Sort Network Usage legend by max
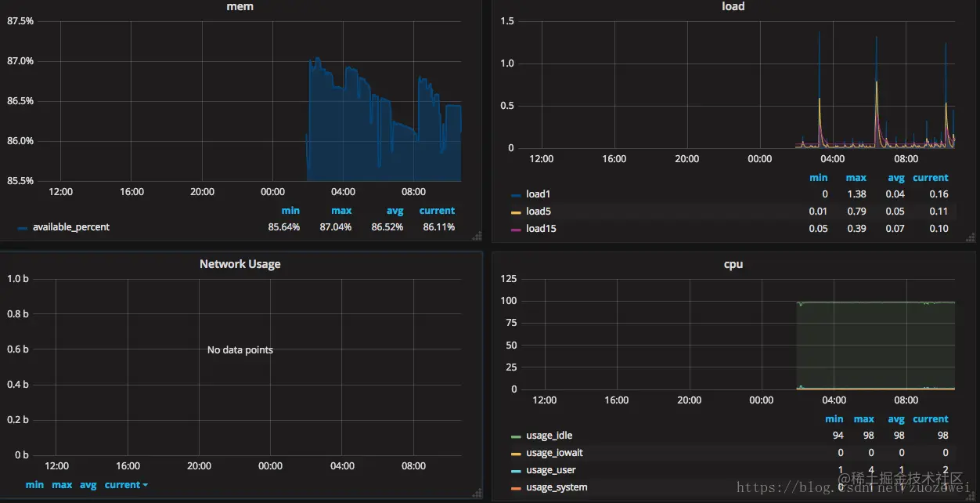The width and height of the screenshot is (980, 503). (x=62, y=485)
